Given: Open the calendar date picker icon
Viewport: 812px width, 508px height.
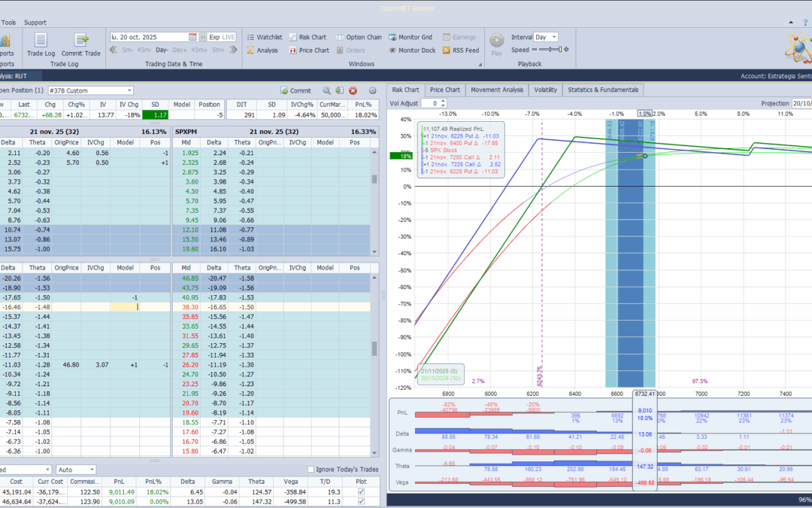Looking at the screenshot, I should pos(192,37).
